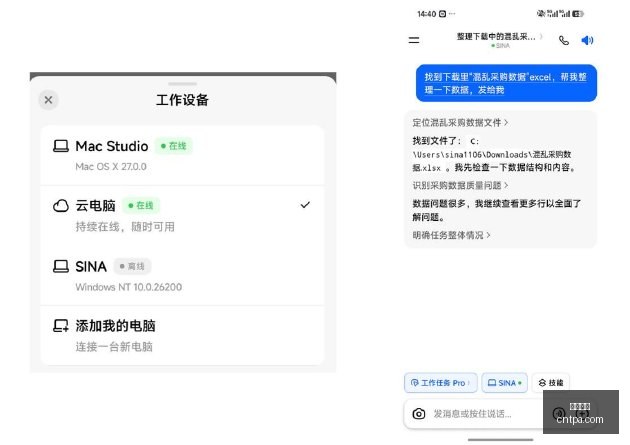Click the cloud icon beside 云电脑

(61, 206)
